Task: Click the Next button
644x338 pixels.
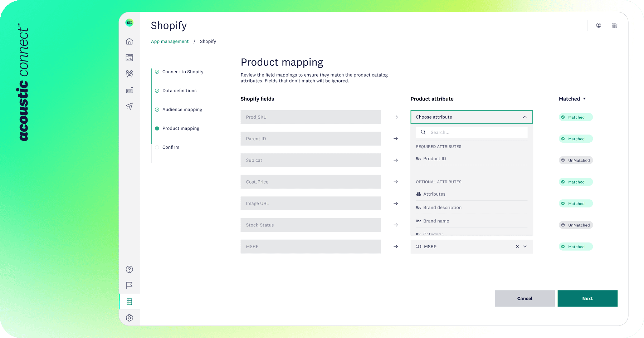Action: 587,298
